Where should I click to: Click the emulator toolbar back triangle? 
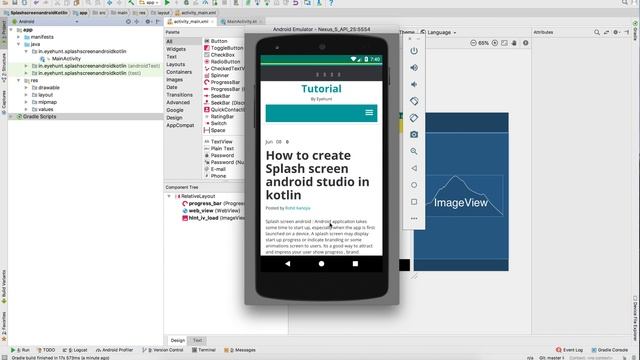point(414,168)
